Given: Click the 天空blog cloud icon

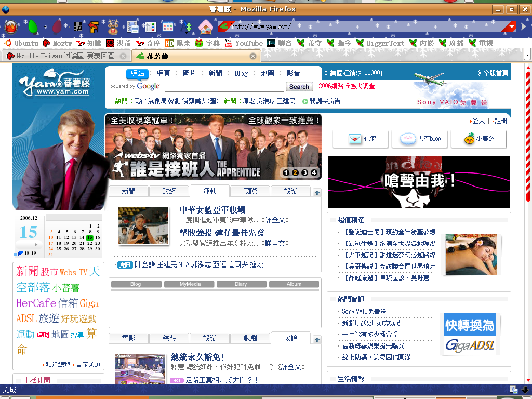Looking at the screenshot, I should point(409,139).
